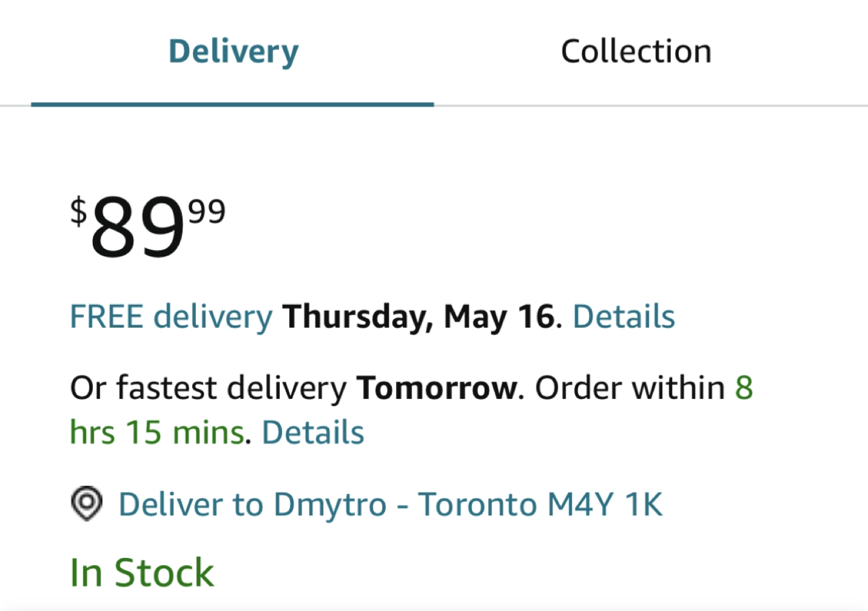Click the location pin icon
868x611 pixels.
click(x=87, y=503)
